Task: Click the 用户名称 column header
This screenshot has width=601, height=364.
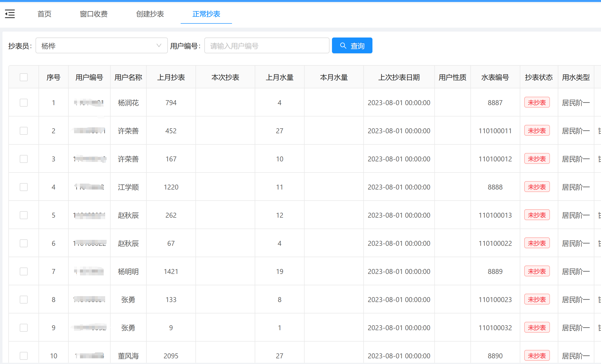Action: click(128, 77)
